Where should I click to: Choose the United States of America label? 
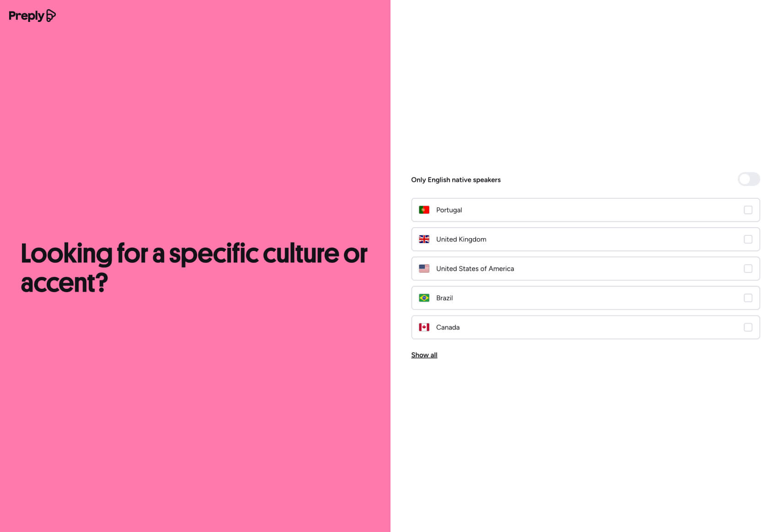click(x=475, y=269)
